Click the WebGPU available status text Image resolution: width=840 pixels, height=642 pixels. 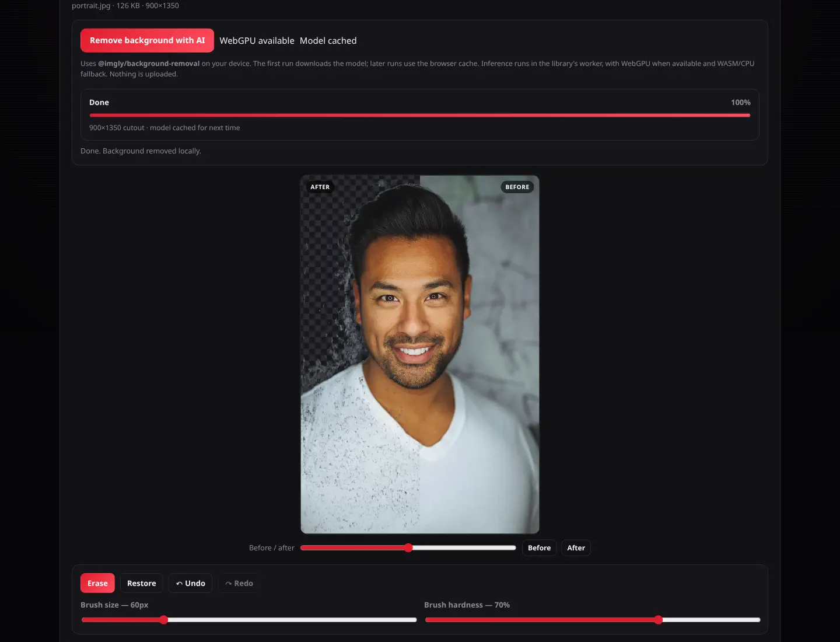[x=257, y=41]
